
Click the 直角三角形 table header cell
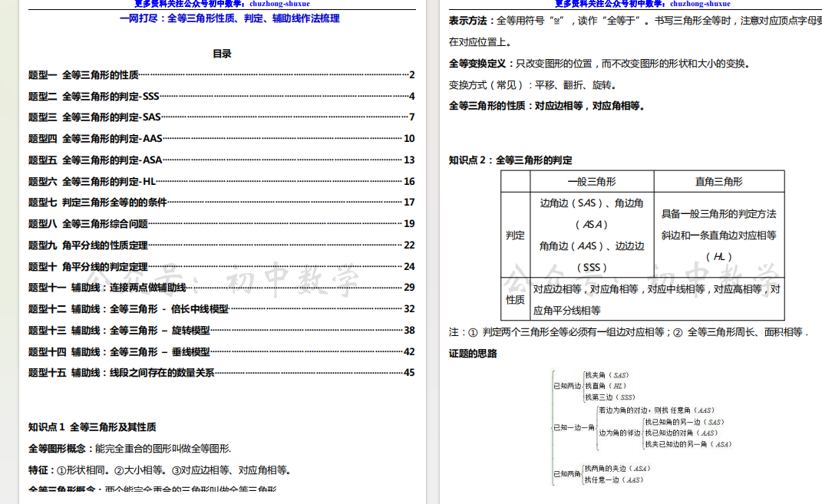[718, 182]
